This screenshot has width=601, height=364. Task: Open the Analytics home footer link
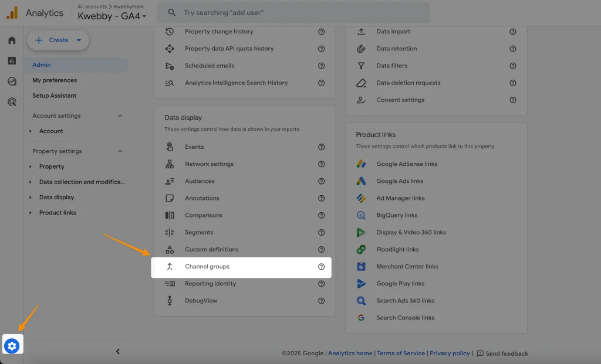(350, 353)
